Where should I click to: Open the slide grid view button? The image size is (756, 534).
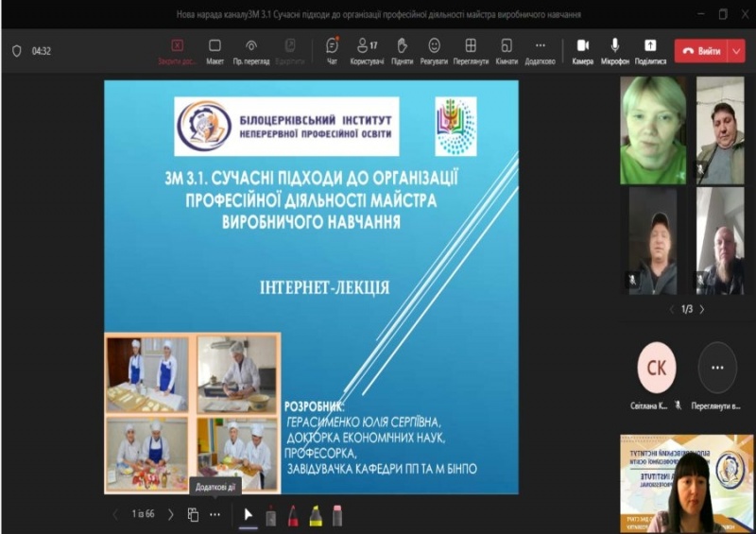tap(193, 515)
